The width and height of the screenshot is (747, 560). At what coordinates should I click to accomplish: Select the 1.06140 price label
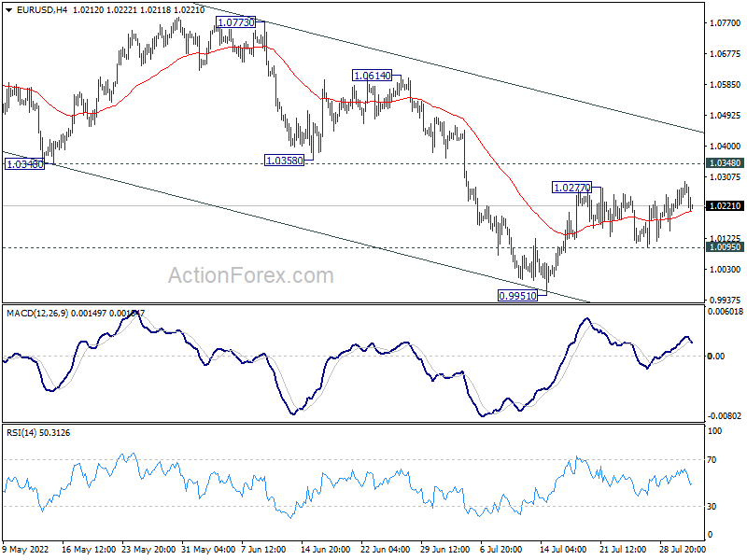point(372,76)
